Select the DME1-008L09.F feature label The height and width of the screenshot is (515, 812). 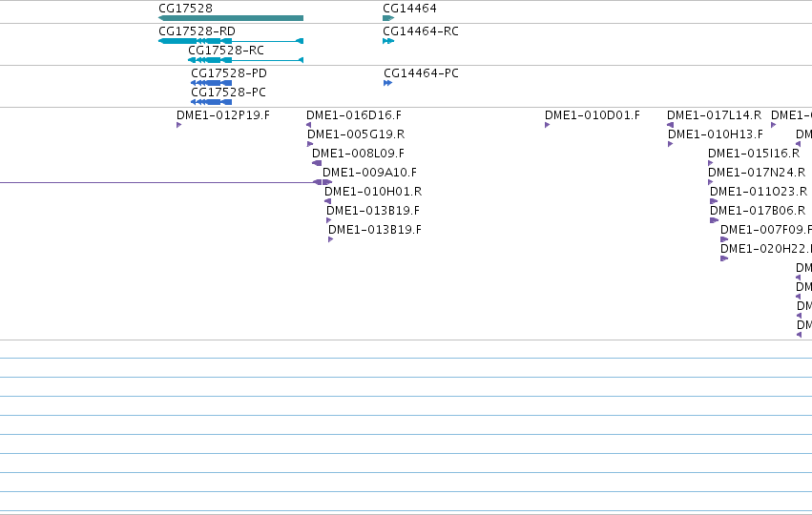(358, 154)
